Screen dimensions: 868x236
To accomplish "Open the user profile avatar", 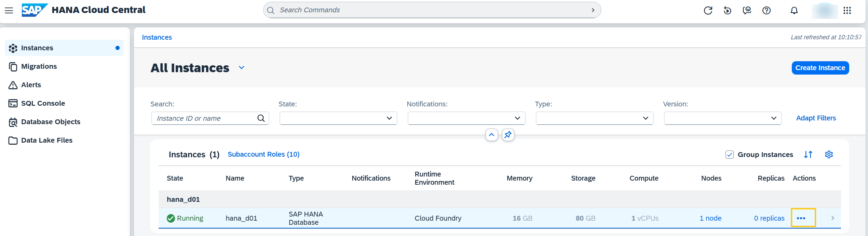I will coord(825,10).
